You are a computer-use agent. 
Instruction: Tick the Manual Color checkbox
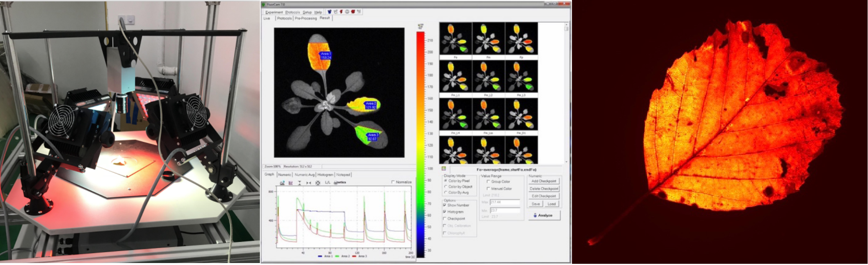(x=488, y=189)
